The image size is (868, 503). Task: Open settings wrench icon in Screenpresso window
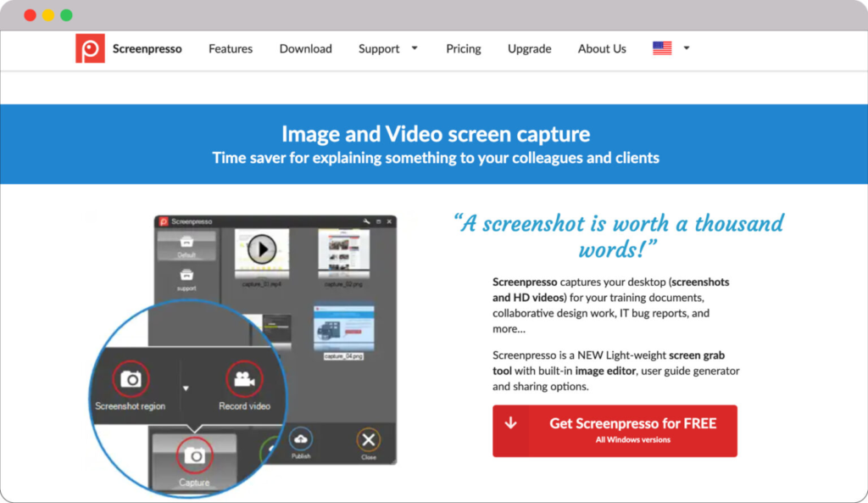tap(366, 221)
